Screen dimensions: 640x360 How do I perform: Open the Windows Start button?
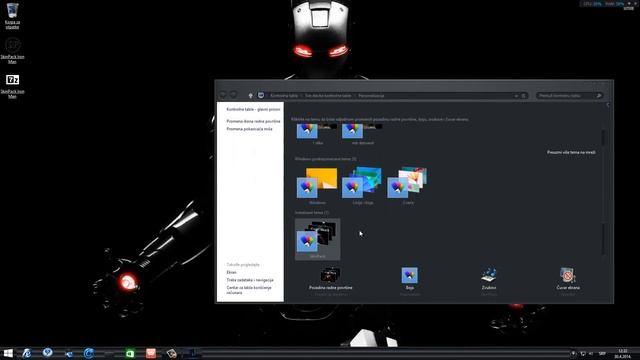click(x=8, y=353)
